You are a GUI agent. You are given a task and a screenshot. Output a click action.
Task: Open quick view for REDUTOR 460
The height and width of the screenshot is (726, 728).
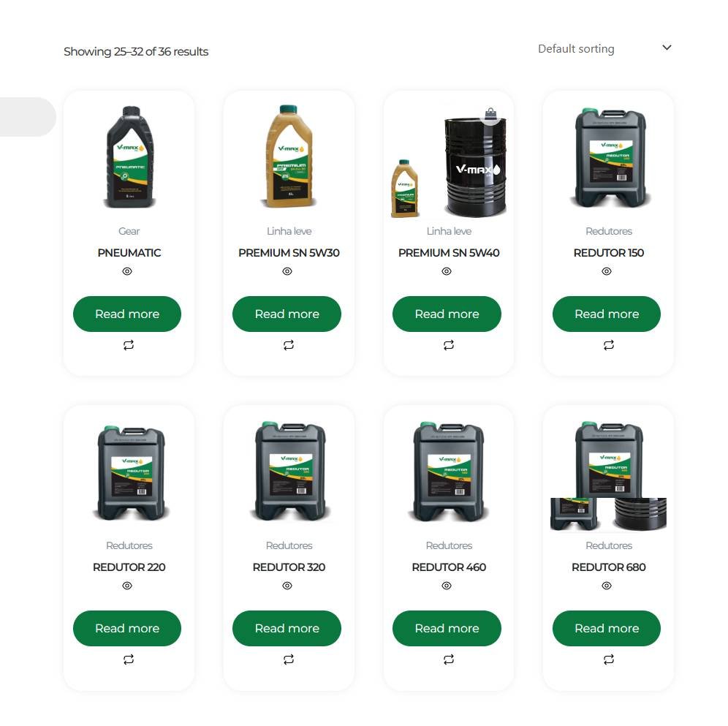(x=447, y=586)
